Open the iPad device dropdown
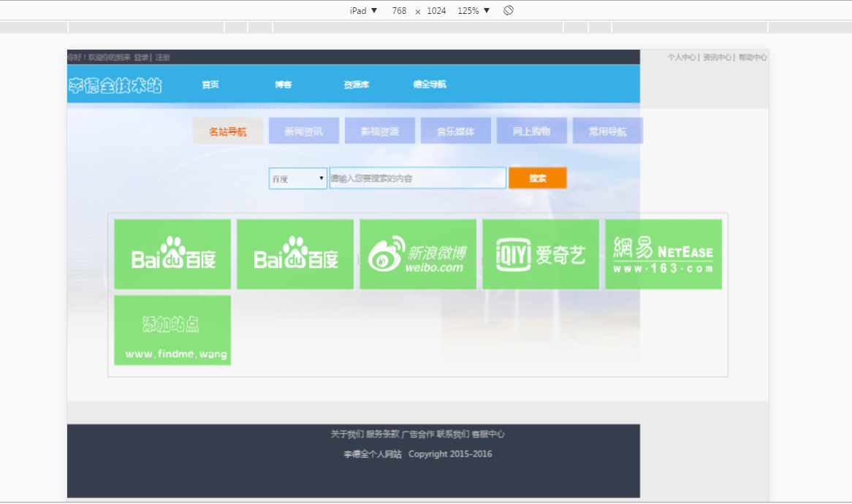Image resolution: width=852 pixels, height=504 pixels. click(x=363, y=10)
